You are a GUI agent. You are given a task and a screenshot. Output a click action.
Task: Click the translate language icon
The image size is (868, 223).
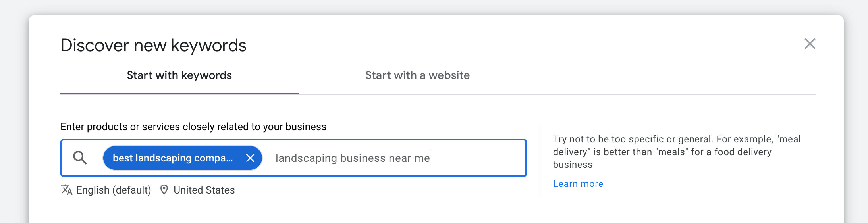pos(66,190)
